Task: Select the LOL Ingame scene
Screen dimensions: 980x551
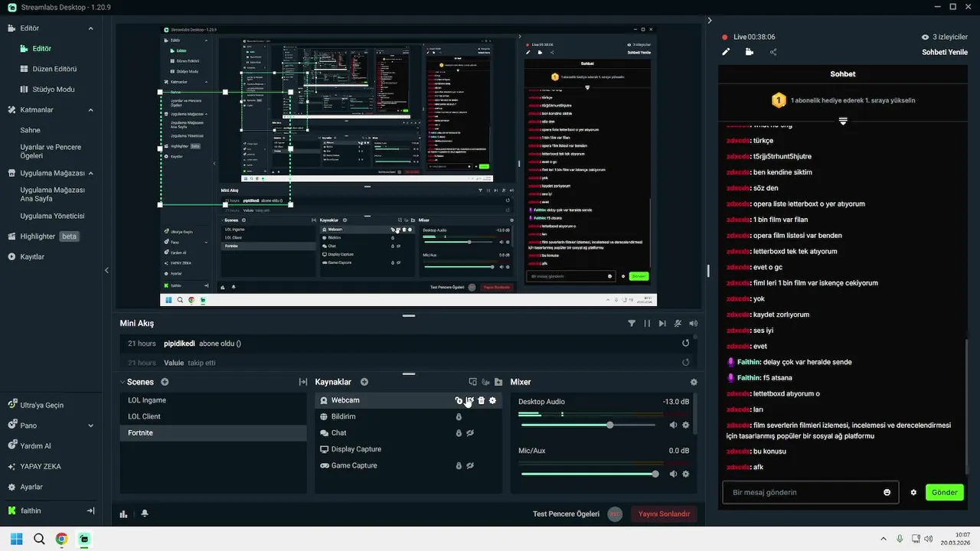Action: [x=213, y=400]
